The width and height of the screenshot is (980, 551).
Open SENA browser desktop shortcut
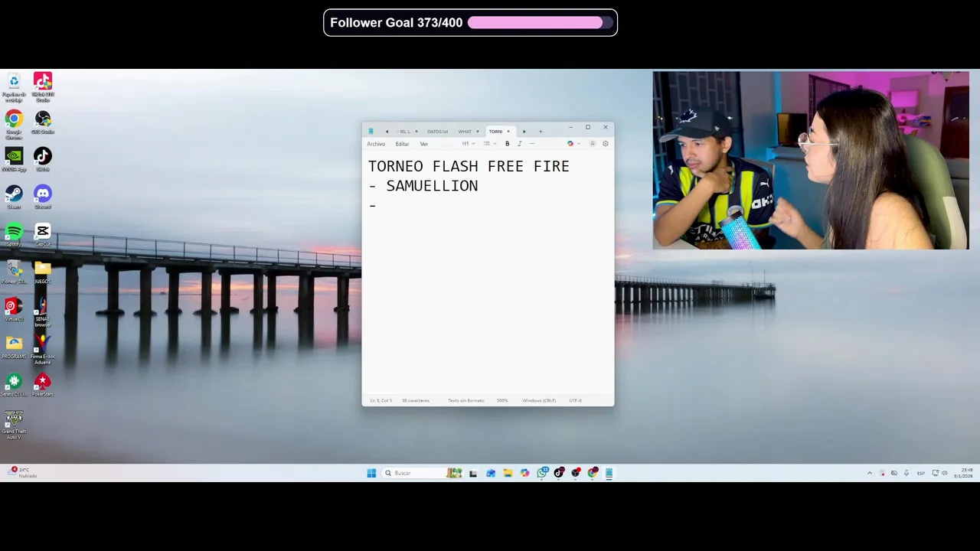pyautogui.click(x=43, y=312)
